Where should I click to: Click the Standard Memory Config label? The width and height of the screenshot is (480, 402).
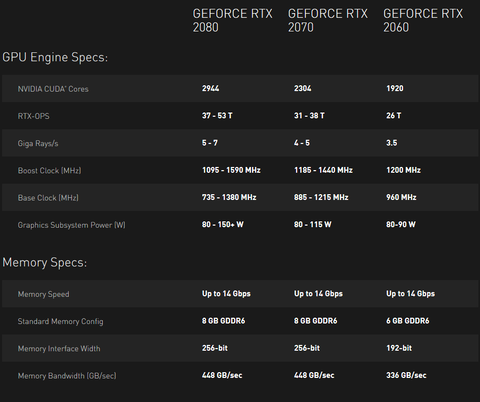click(x=60, y=321)
